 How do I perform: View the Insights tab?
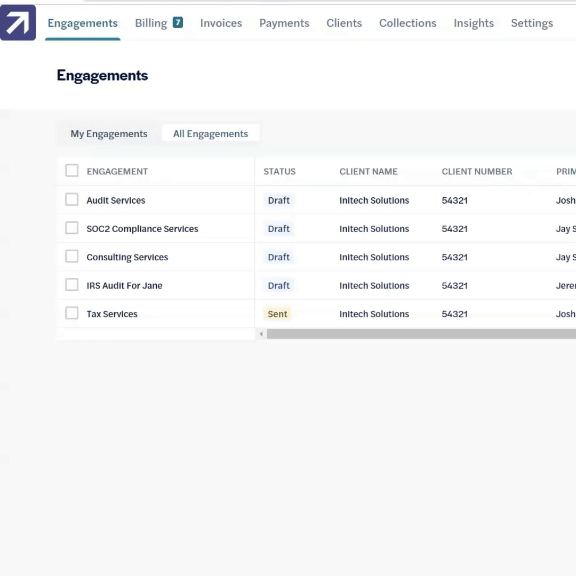point(474,23)
